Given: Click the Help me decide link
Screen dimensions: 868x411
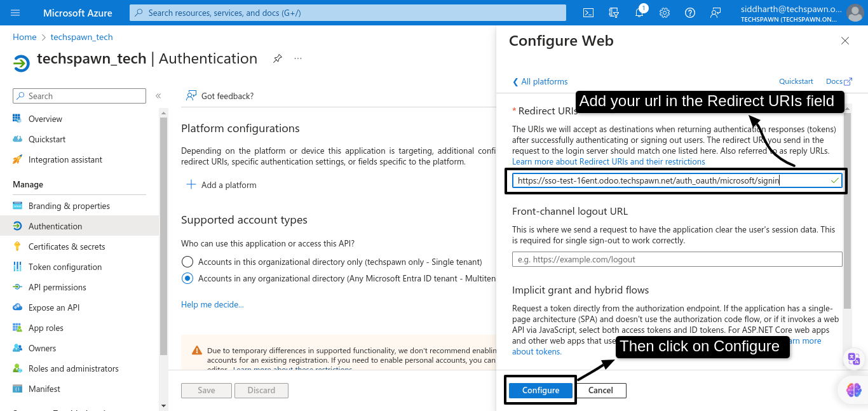Looking at the screenshot, I should tap(212, 304).
